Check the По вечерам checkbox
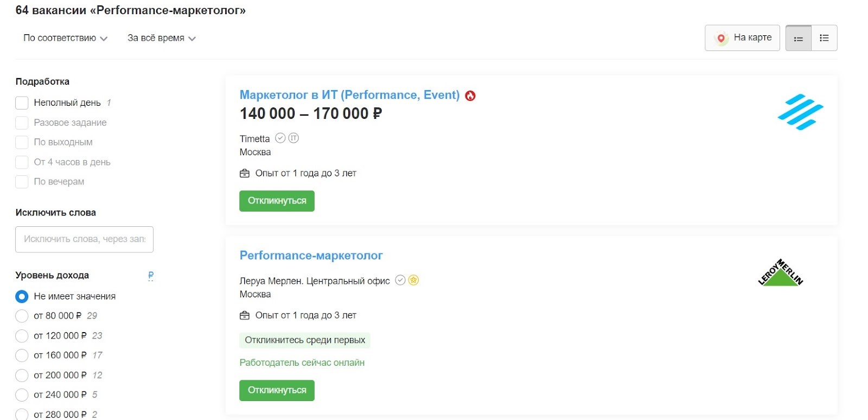The height and width of the screenshot is (420, 868). (x=22, y=182)
